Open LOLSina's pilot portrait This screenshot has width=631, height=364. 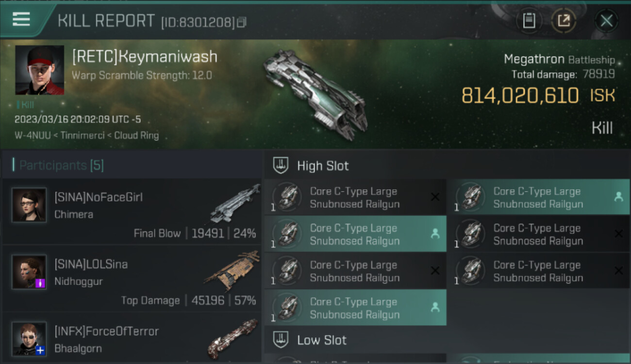coord(29,272)
